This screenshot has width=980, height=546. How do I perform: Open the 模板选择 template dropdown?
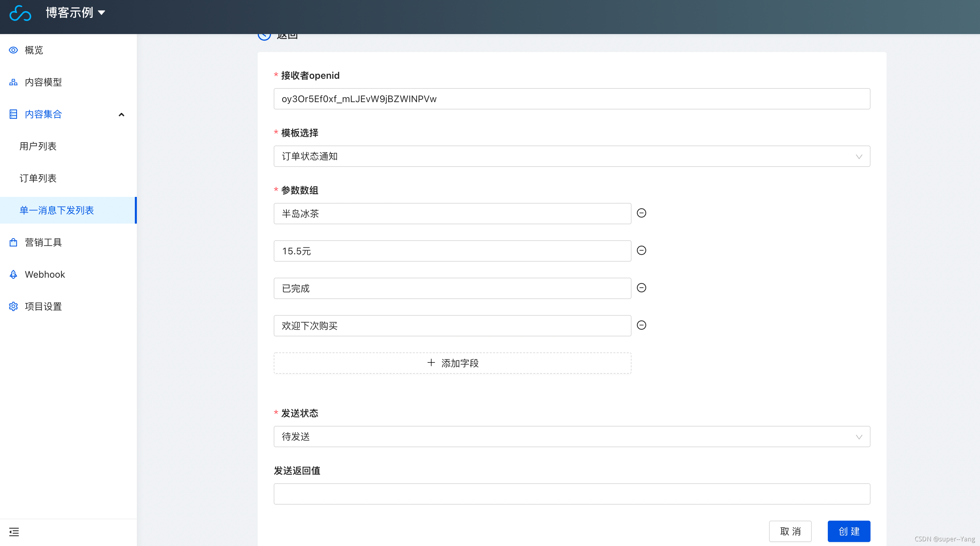(x=571, y=157)
